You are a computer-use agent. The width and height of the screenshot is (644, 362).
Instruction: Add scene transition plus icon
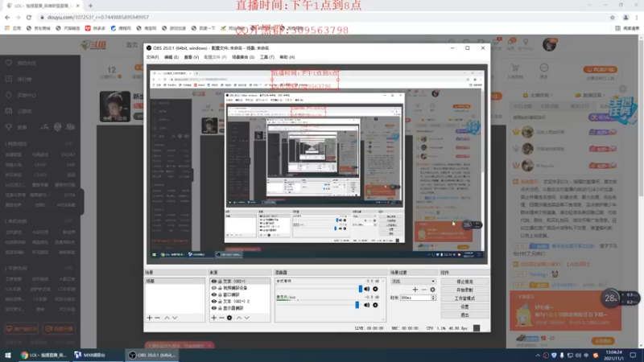point(415,290)
